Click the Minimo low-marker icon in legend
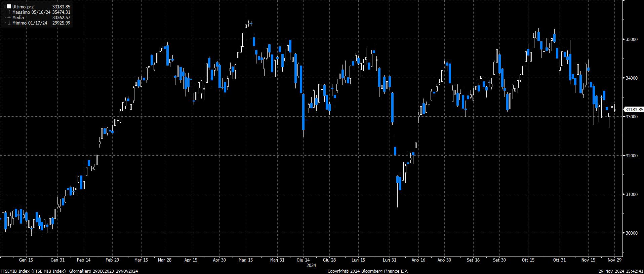644x274 pixels. (9, 23)
